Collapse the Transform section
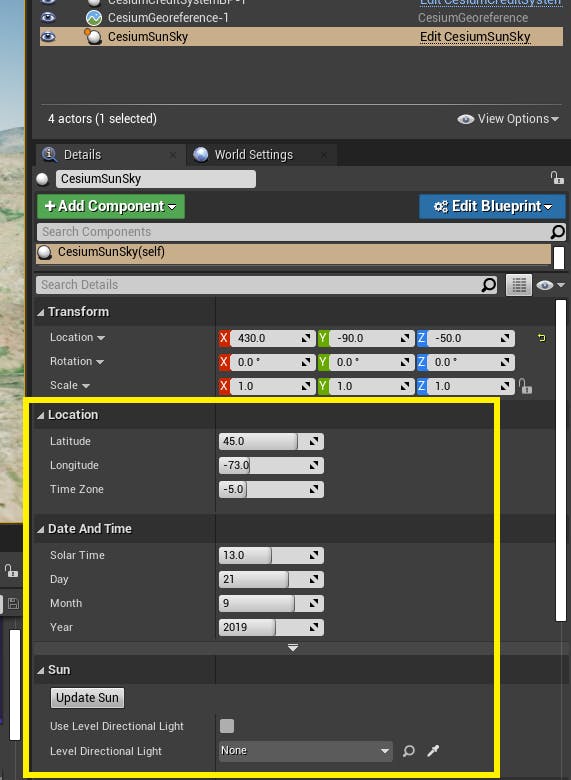Image resolution: width=571 pixels, height=780 pixels. 41,312
